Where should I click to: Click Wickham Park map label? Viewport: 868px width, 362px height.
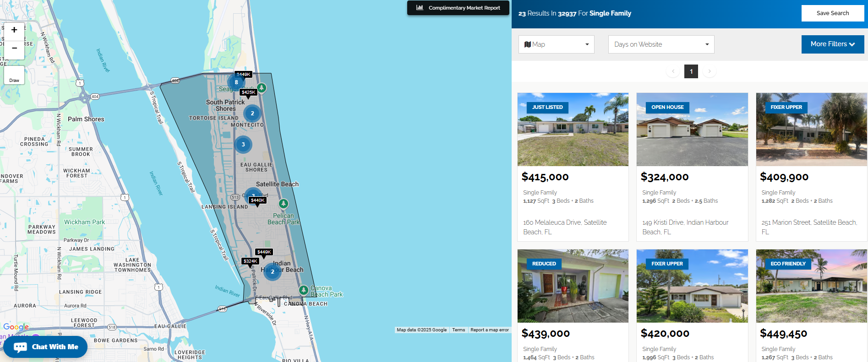pos(84,222)
